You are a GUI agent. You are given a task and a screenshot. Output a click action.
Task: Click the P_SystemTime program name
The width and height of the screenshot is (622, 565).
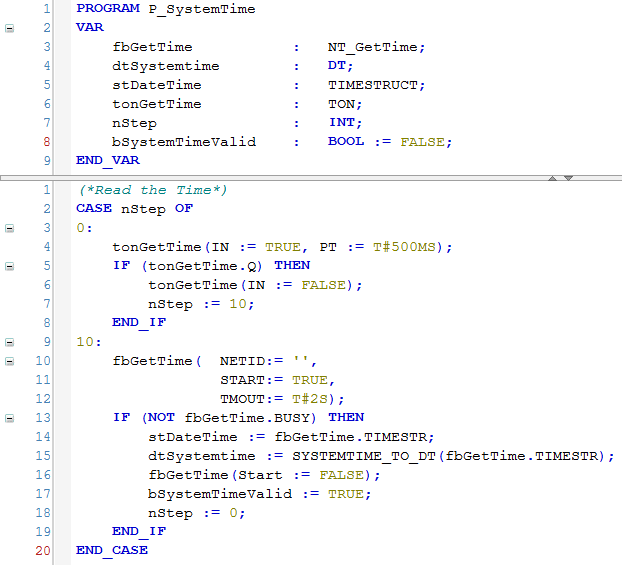click(x=202, y=9)
